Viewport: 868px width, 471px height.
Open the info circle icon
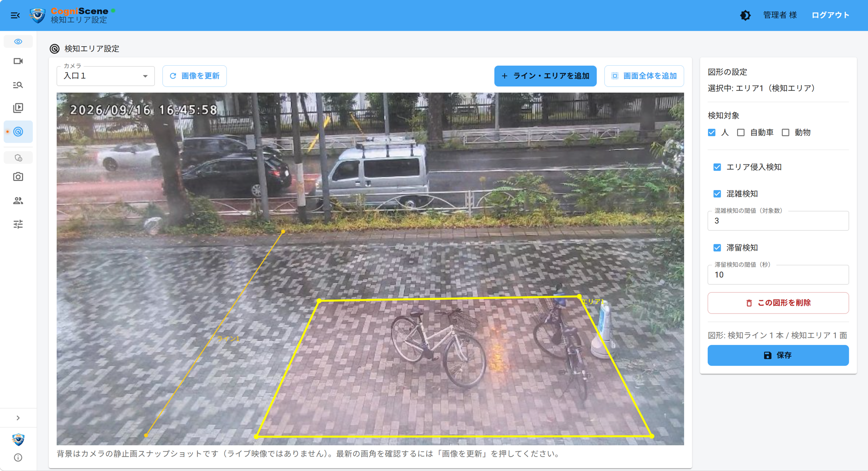(x=18, y=458)
